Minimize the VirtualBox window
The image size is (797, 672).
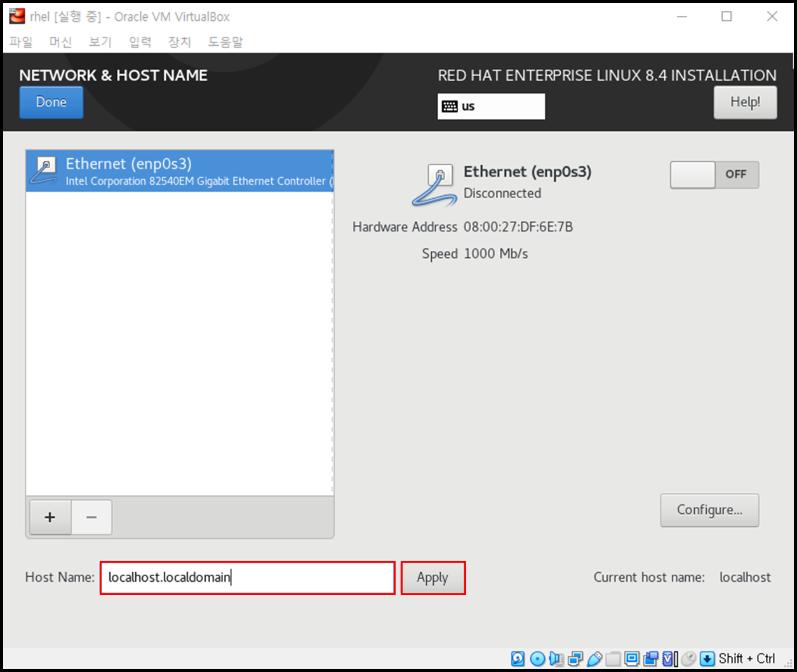tap(681, 17)
